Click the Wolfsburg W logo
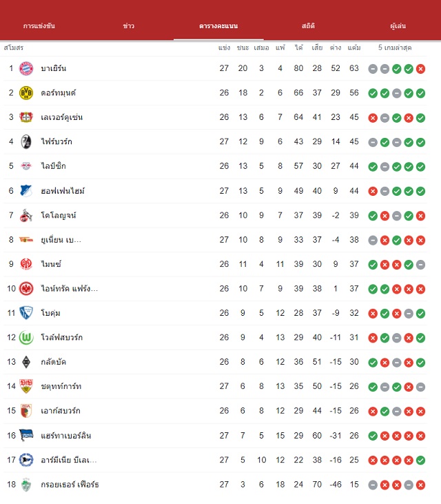 click(x=26, y=338)
